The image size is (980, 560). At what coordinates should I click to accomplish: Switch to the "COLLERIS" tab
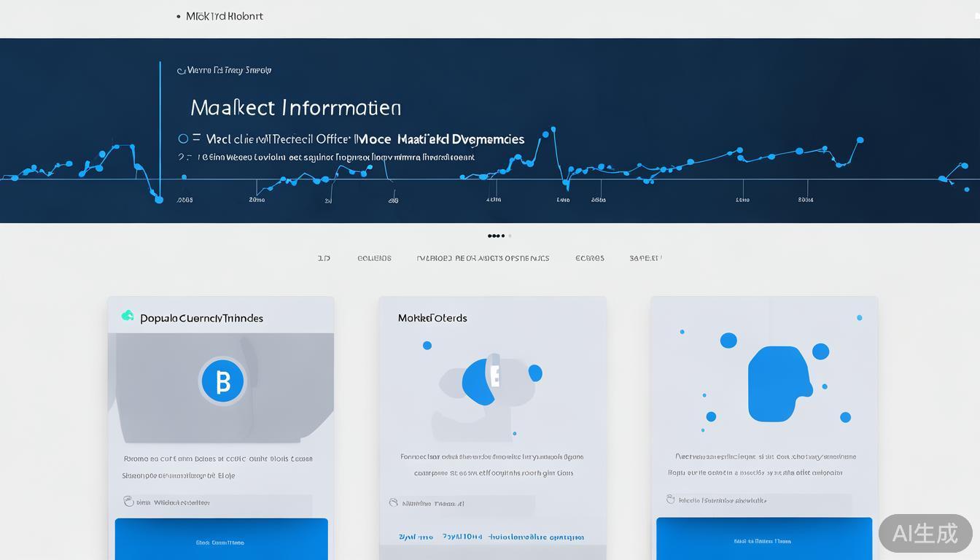click(x=374, y=258)
